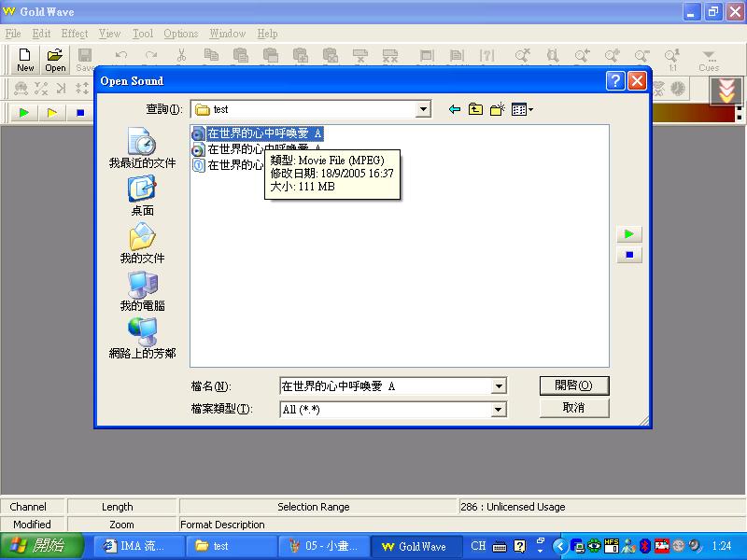
Task: Open 我的文件 (My Documents) in sidebar
Action: click(142, 244)
